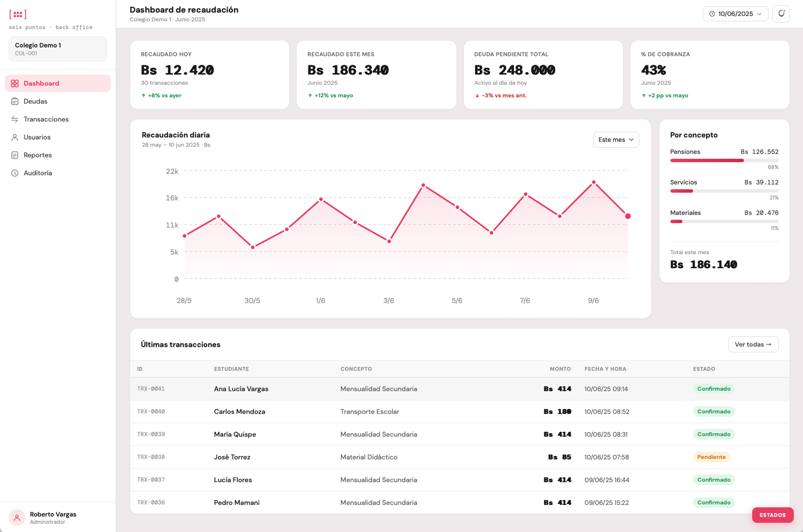This screenshot has height=532, width=803.
Task: Click the Transacciones arrows icon
Action: [15, 119]
